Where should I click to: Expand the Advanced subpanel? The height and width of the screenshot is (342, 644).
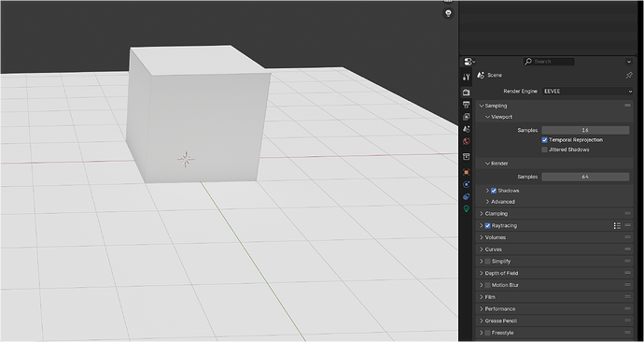pos(487,202)
